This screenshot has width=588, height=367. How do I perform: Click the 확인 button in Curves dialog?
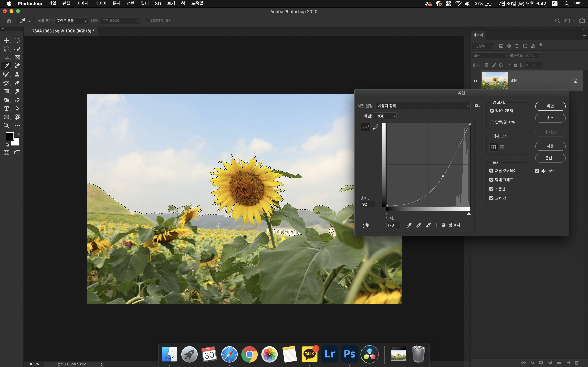[550, 106]
